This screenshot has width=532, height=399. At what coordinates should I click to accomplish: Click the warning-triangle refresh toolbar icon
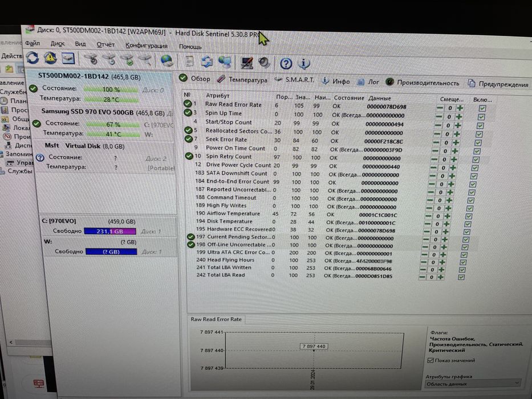click(50, 58)
